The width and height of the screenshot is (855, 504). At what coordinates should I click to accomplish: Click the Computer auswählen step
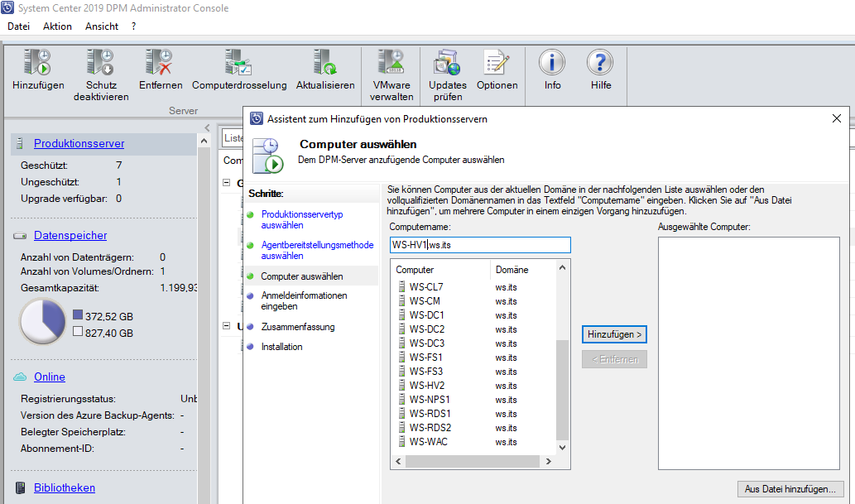(301, 276)
